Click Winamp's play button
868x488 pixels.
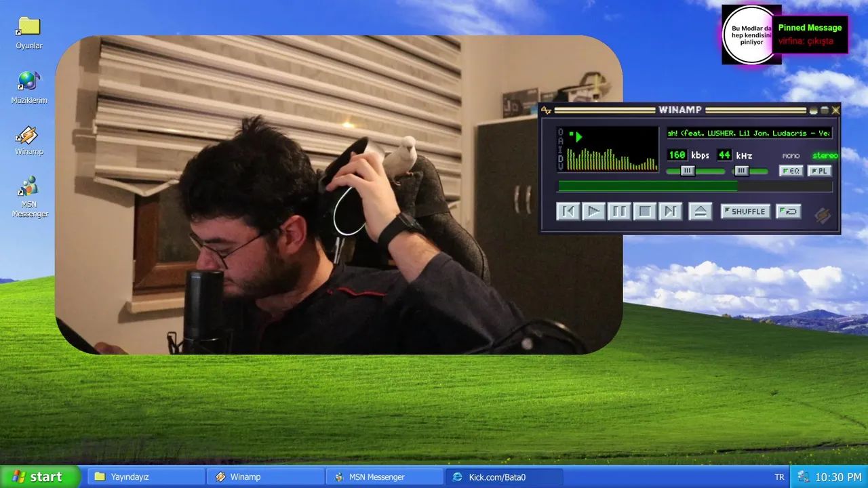coord(593,211)
